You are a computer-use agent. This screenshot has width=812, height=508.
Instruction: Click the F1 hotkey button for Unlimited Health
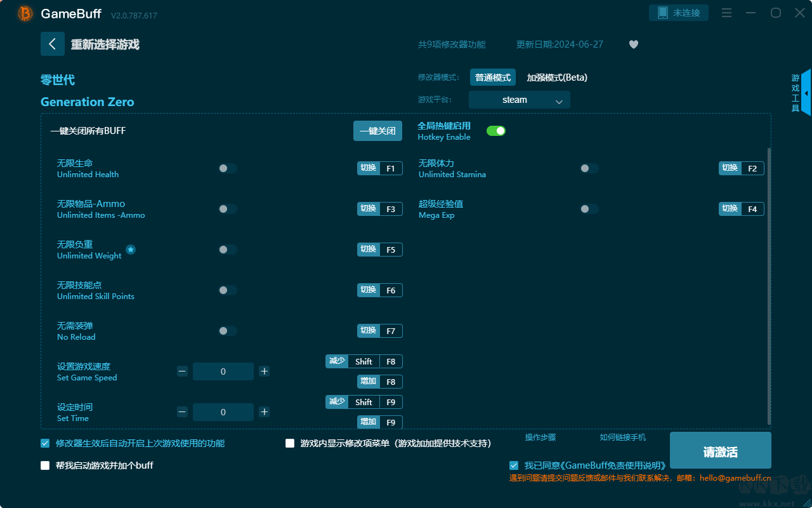click(x=380, y=168)
